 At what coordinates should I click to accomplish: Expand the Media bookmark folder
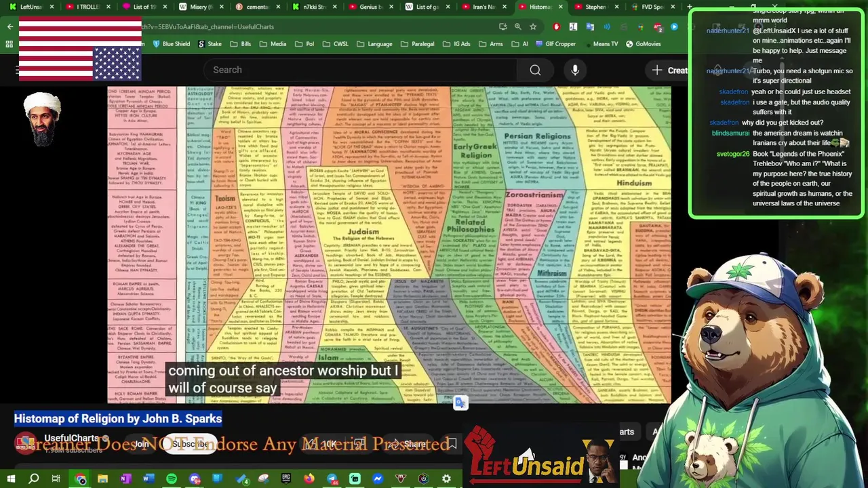[x=273, y=44]
